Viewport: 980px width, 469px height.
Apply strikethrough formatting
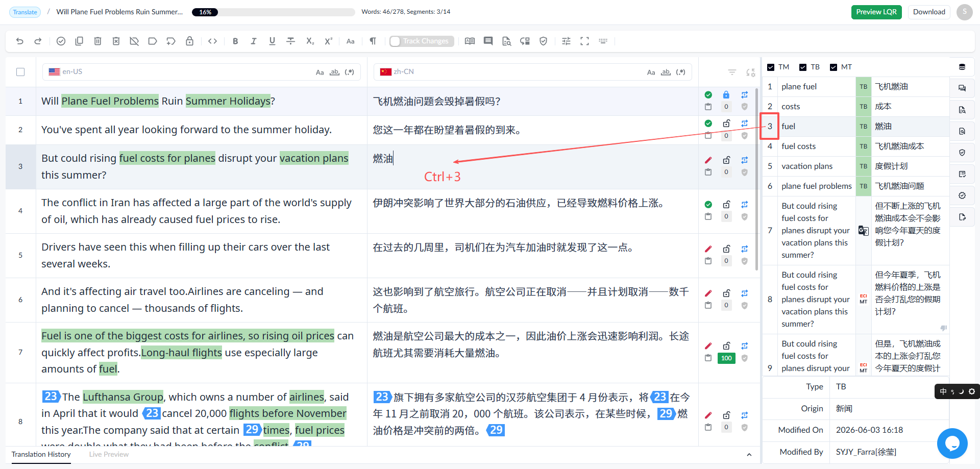(x=290, y=41)
